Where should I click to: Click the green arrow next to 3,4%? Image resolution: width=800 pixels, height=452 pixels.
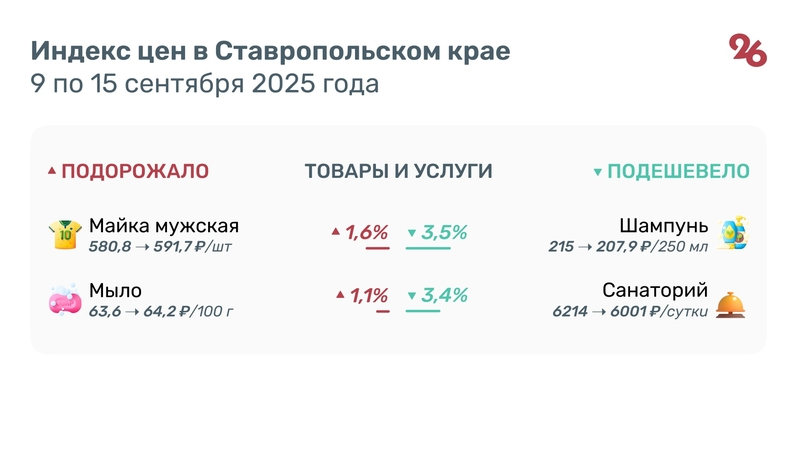tap(412, 297)
